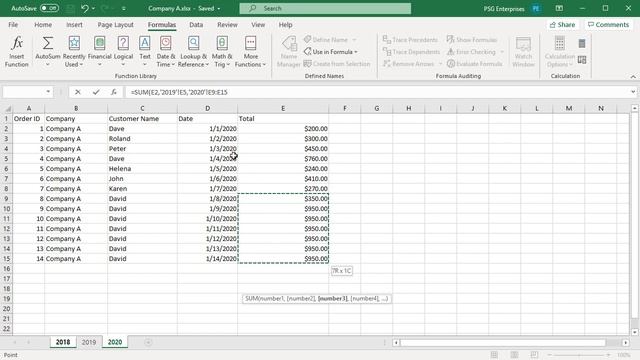The image size is (640, 360).
Task: Click the fx button in formula bar
Action: 114,92
